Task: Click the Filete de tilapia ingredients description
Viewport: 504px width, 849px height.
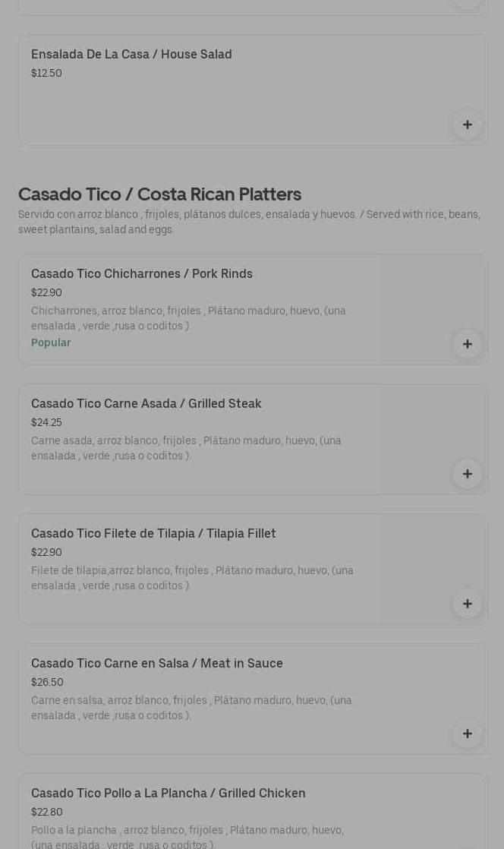Action: pos(192,578)
